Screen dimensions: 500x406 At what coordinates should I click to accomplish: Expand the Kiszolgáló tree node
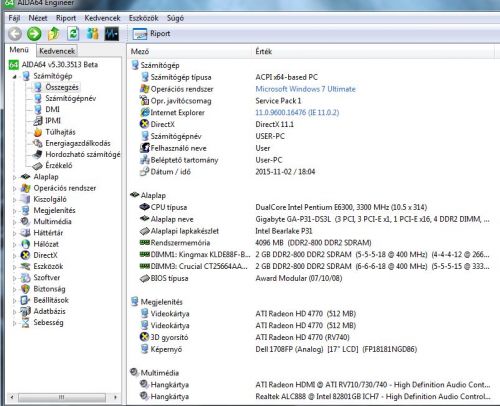point(14,200)
